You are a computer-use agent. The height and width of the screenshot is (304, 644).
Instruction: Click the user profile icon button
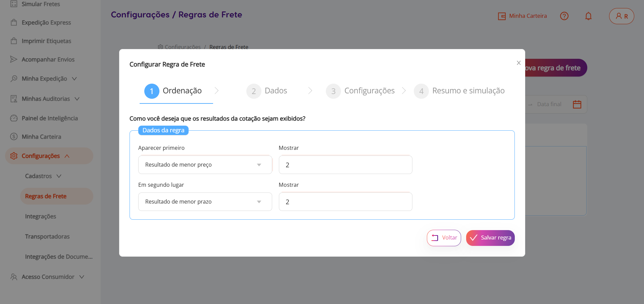(621, 16)
